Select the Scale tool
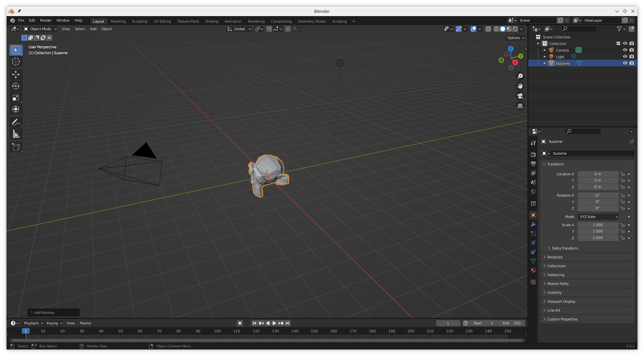The image size is (644, 356). [x=16, y=98]
